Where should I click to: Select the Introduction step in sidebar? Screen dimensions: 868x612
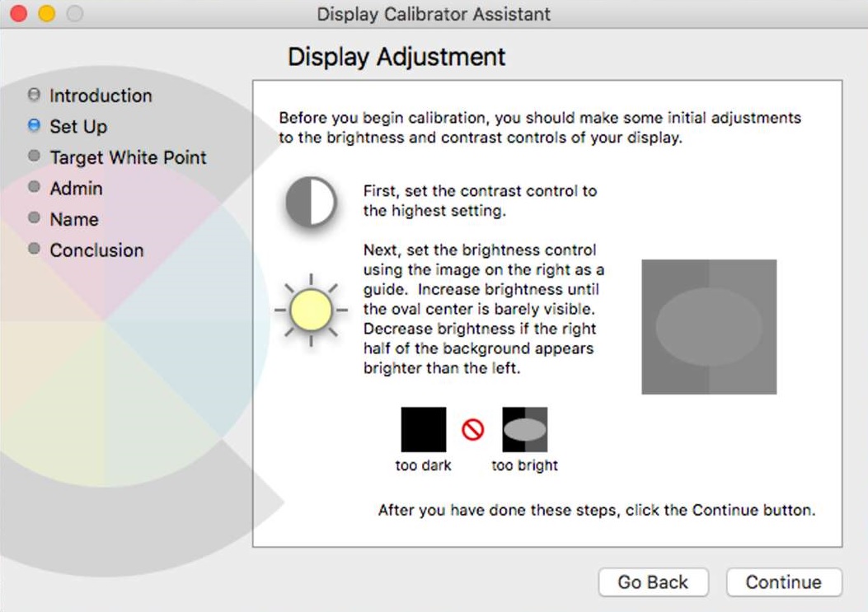(101, 96)
